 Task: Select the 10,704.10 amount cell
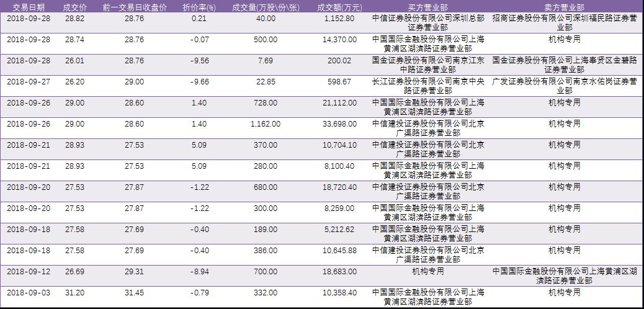(339, 145)
